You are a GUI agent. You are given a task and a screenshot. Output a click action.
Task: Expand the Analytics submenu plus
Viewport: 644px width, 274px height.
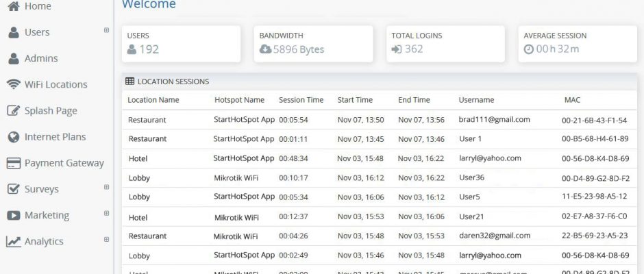click(x=106, y=240)
